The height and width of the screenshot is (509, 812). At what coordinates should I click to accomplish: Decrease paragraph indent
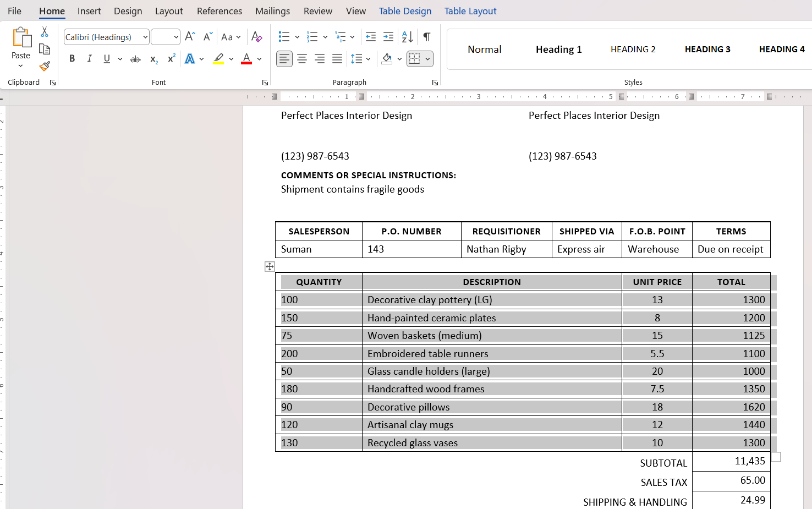coord(371,37)
